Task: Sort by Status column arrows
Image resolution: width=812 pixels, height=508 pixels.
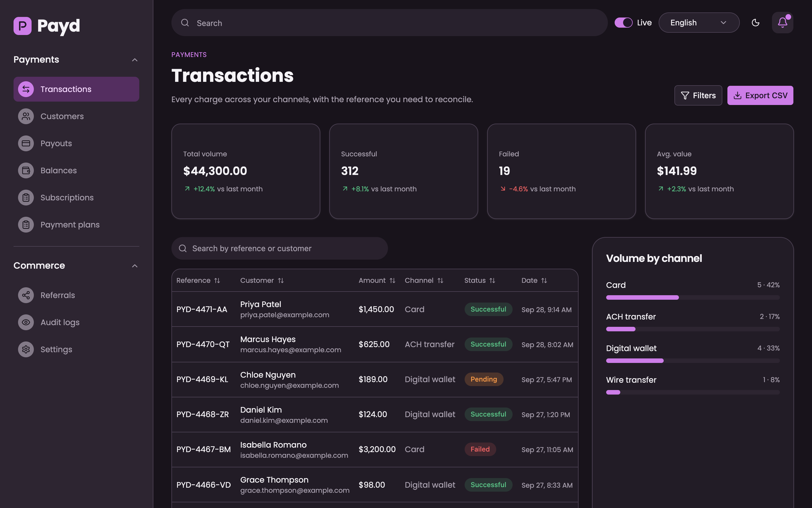Action: point(492,281)
